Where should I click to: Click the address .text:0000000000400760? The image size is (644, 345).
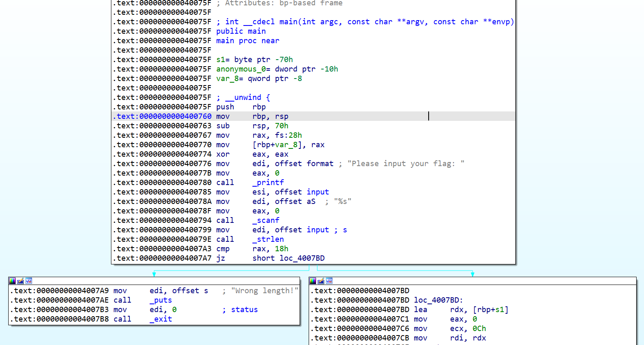click(x=162, y=116)
